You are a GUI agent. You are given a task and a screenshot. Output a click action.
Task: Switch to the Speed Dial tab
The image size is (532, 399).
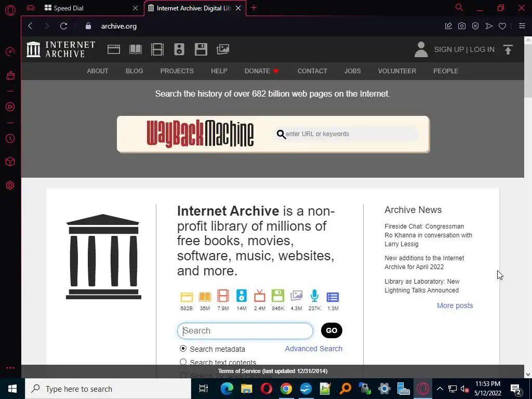(91, 8)
